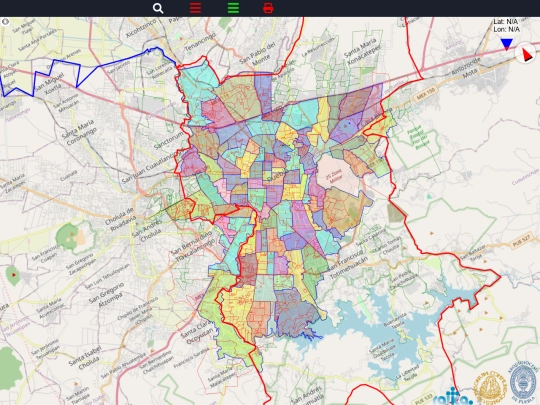Click the 'Tenancingo' map label
This screenshot has height=405, width=540.
coord(200,42)
